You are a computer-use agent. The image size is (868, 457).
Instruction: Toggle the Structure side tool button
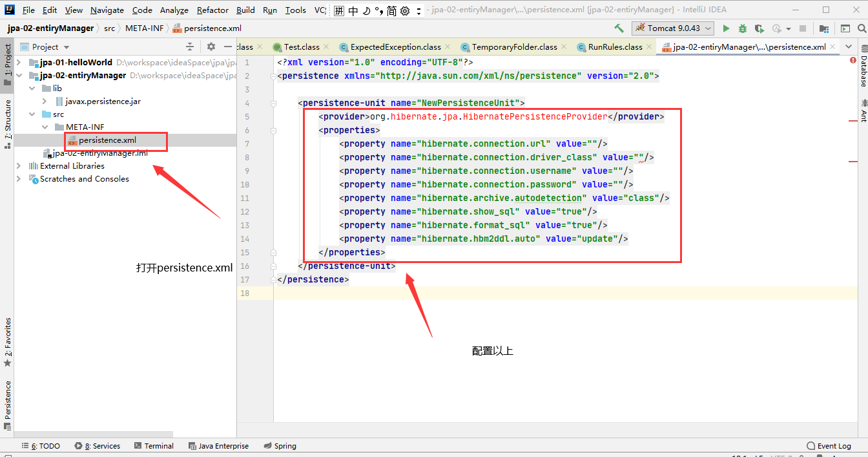pyautogui.click(x=7, y=123)
